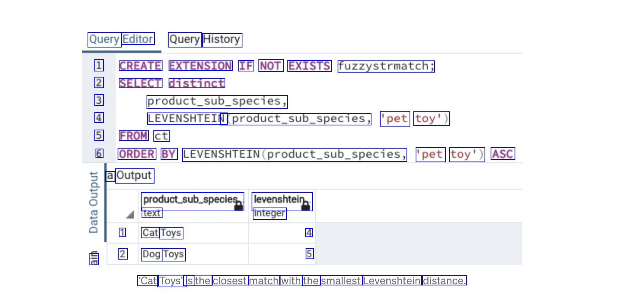
Task: Click the levenshtein column header
Action: pyautogui.click(x=279, y=200)
